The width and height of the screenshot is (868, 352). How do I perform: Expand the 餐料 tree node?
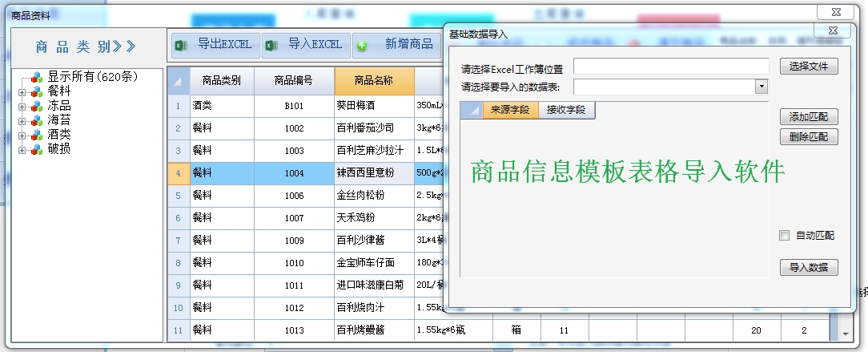pyautogui.click(x=22, y=92)
